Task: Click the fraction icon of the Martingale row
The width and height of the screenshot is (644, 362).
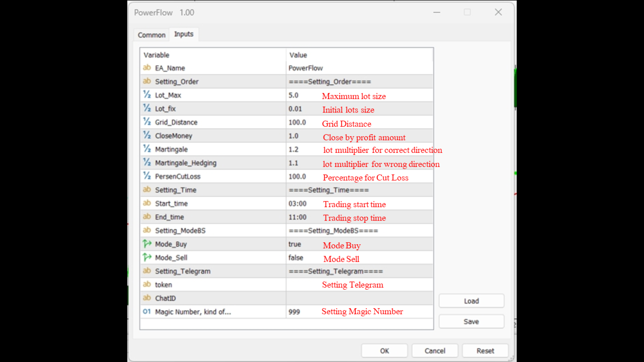Action: 147,149
